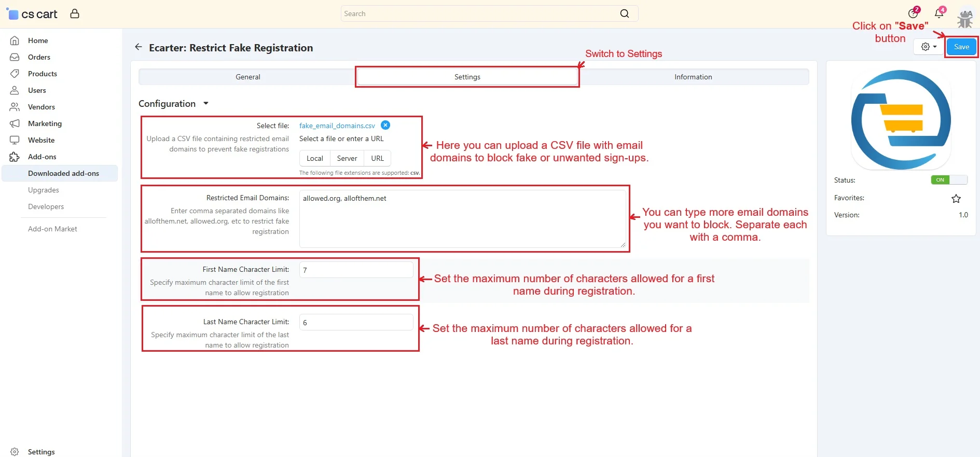Open the user avatar menu
This screenshot has width=980, height=457.
[x=965, y=18]
